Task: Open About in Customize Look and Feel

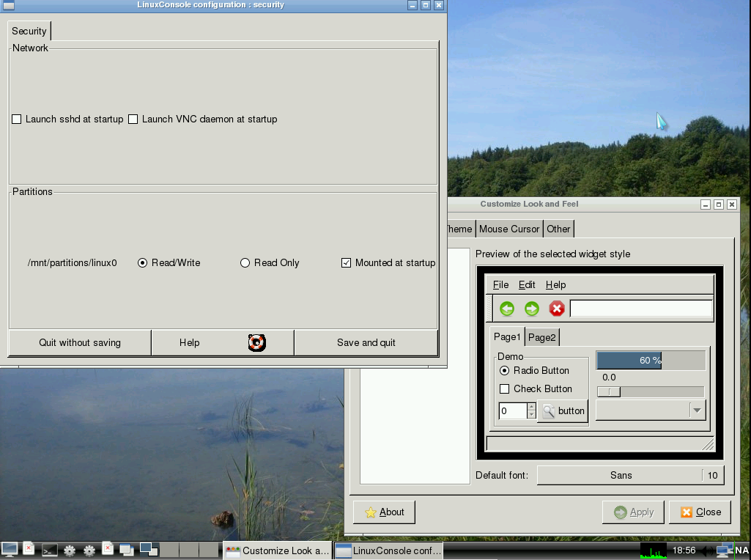Action: (x=384, y=512)
